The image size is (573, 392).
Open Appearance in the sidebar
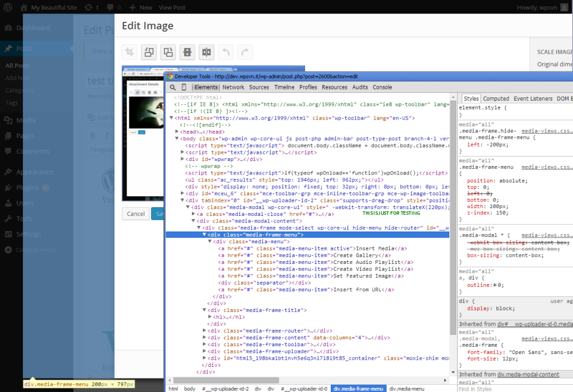click(35, 172)
